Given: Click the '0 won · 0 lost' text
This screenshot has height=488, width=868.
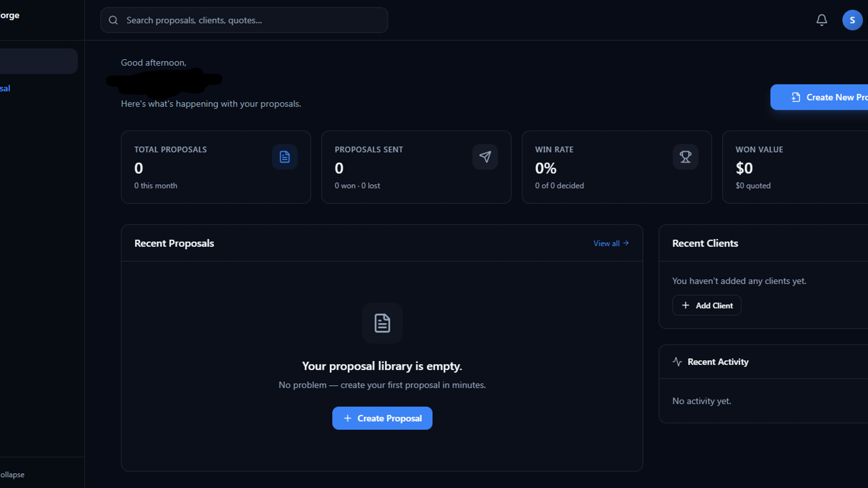Looking at the screenshot, I should pos(357,186).
